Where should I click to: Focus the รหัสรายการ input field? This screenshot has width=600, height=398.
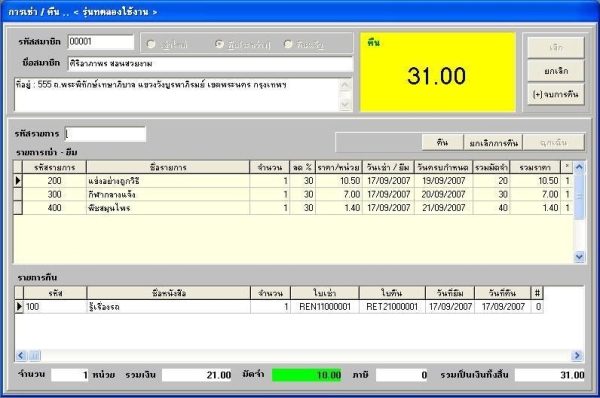tap(105, 134)
